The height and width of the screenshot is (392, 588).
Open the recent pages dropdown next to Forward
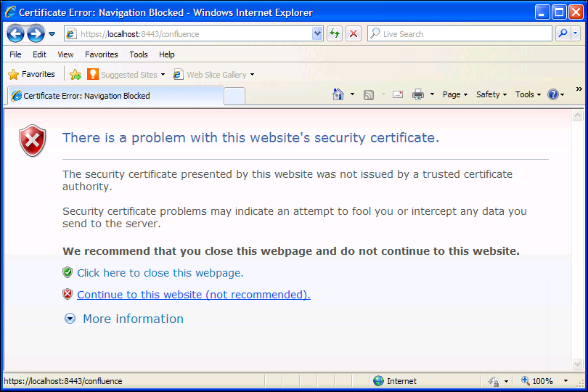(x=52, y=34)
